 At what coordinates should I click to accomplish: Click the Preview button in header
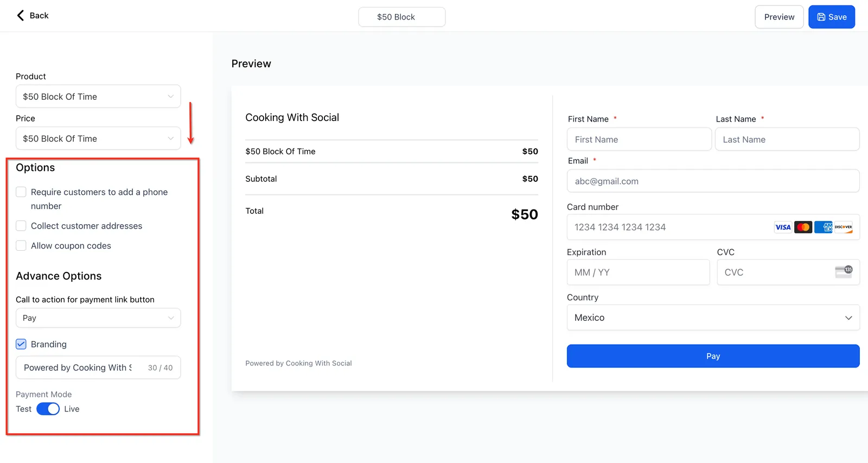[x=779, y=17]
